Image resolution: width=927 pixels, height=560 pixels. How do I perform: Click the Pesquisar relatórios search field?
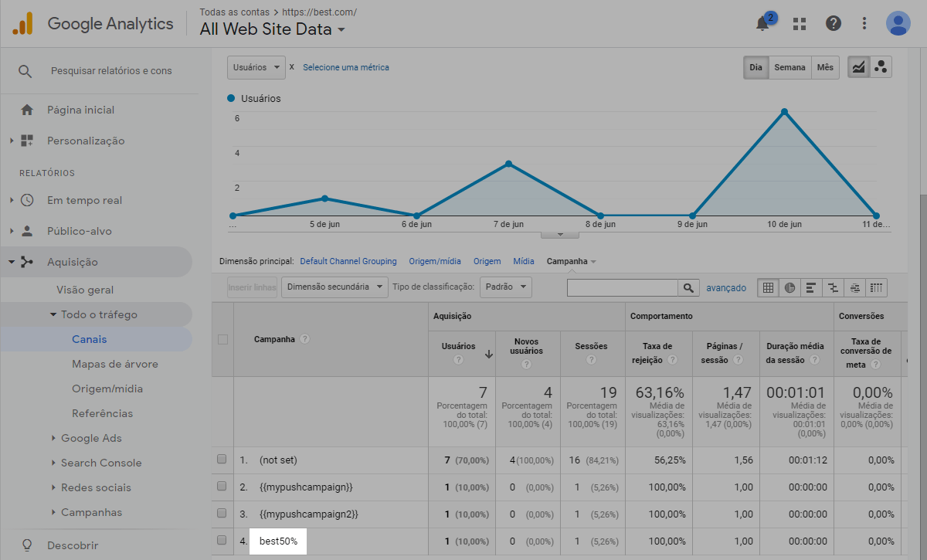111,71
